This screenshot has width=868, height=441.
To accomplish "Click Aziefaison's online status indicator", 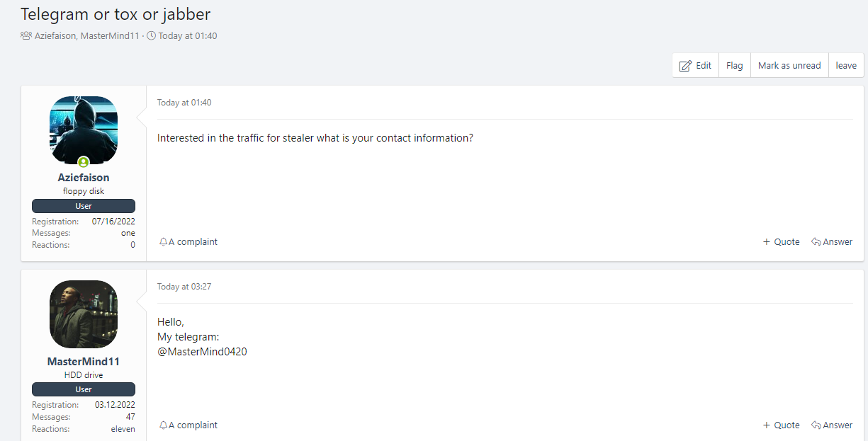I will [84, 162].
